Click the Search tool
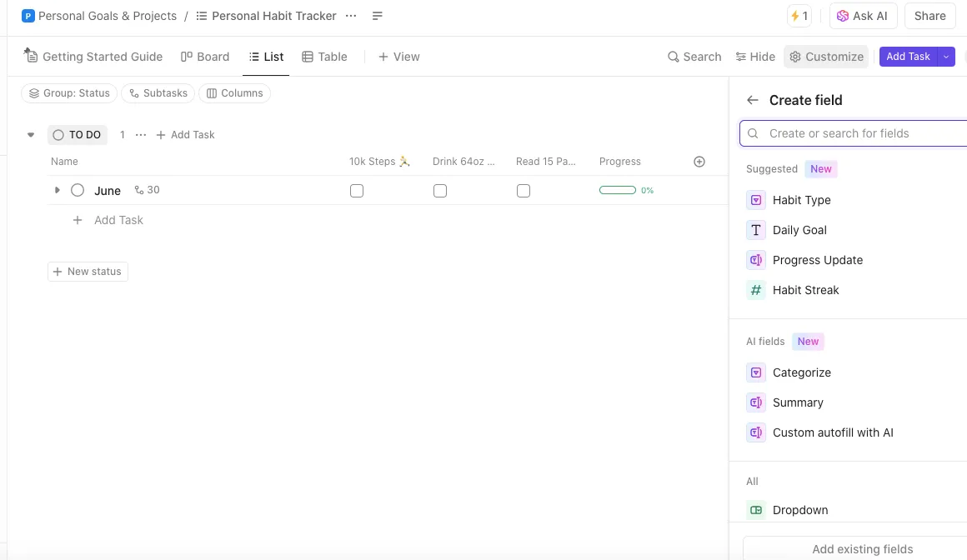Viewport: 967px width, 560px height. (694, 57)
